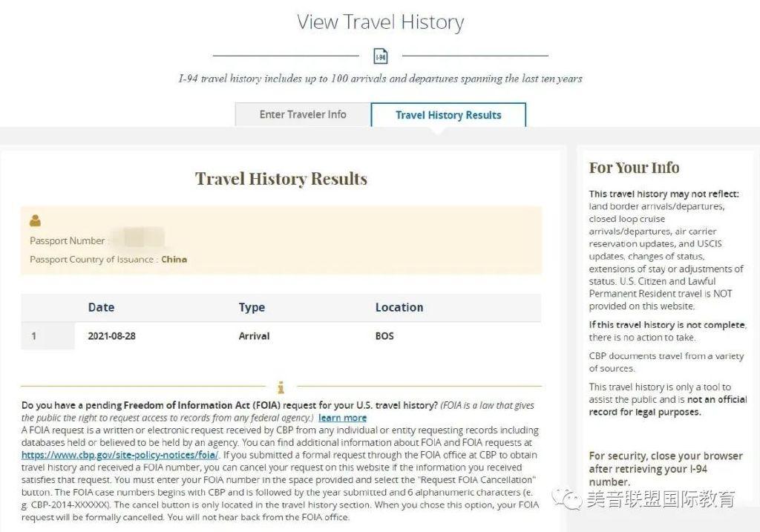Click the BOS location cell
Image resolution: width=760 pixels, height=532 pixels.
coord(384,336)
